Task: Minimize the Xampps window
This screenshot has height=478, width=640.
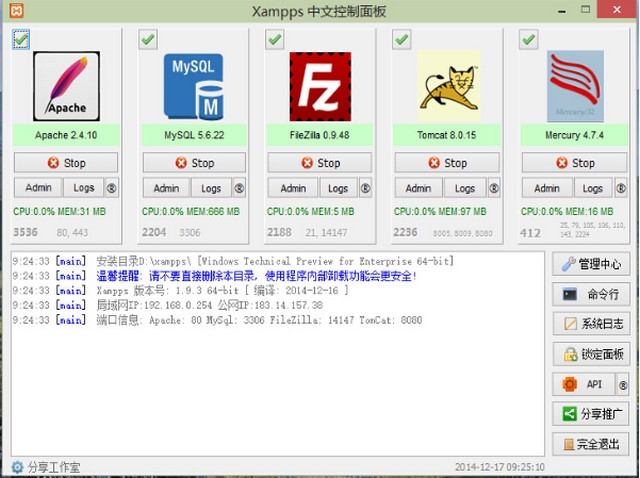Action: pos(562,10)
